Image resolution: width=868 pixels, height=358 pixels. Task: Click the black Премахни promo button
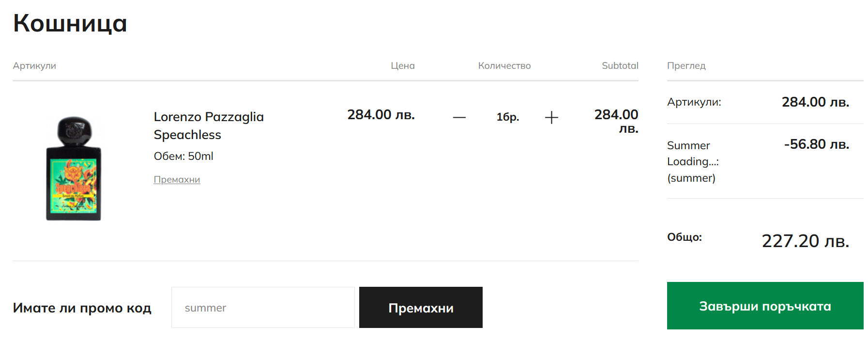click(421, 307)
